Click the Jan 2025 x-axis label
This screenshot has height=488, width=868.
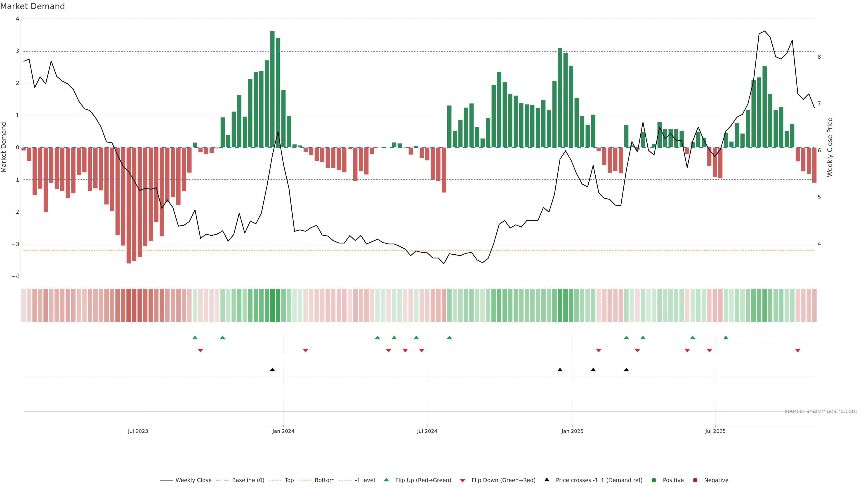tap(572, 431)
